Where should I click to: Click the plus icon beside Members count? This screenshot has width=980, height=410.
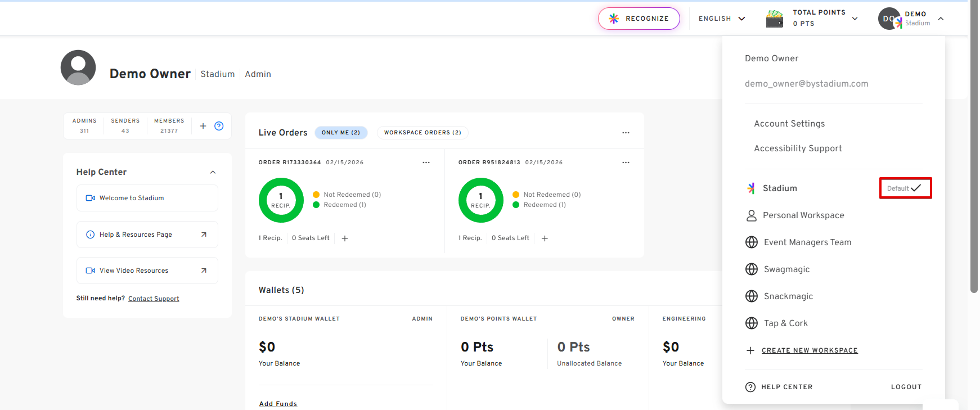pyautogui.click(x=203, y=126)
